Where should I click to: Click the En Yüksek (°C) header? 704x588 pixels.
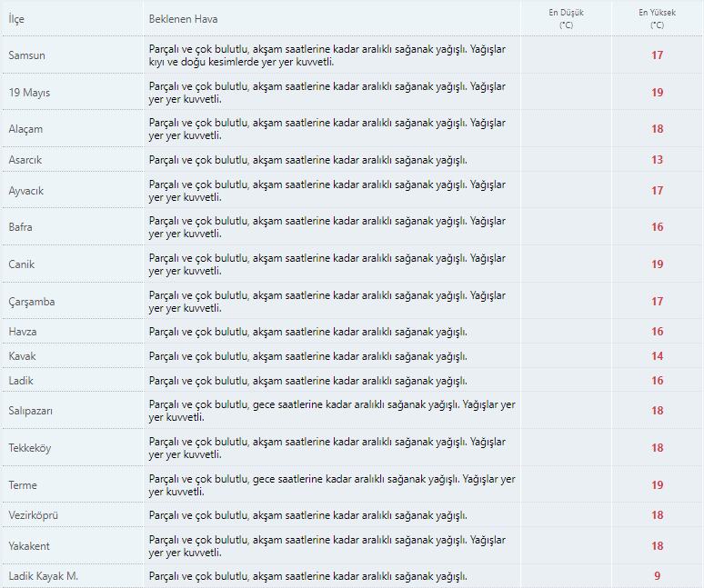[x=658, y=19]
